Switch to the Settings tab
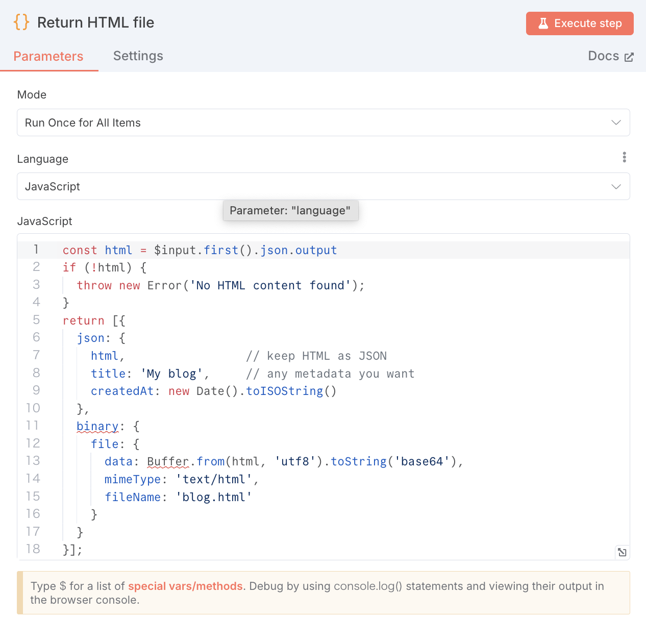646x644 pixels. click(138, 56)
